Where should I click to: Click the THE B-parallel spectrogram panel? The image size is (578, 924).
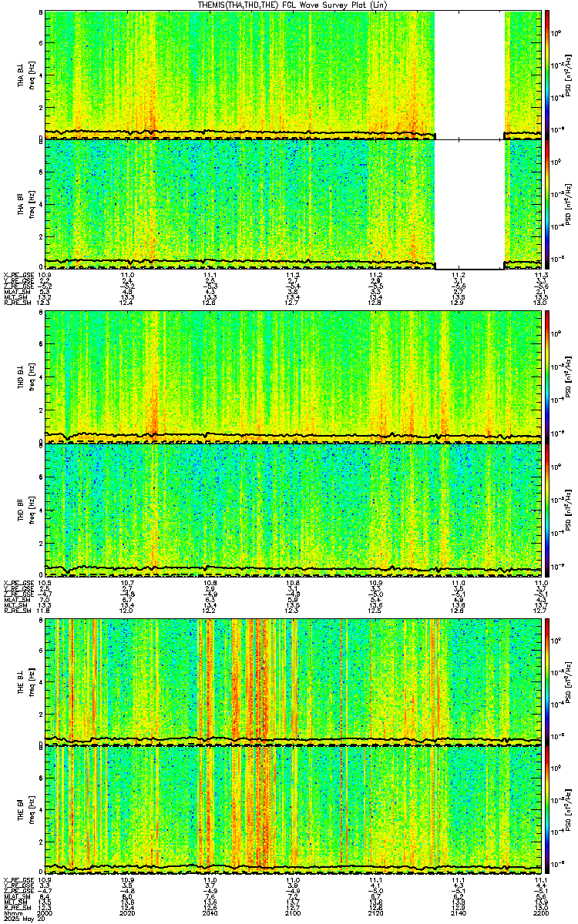coord(293,809)
